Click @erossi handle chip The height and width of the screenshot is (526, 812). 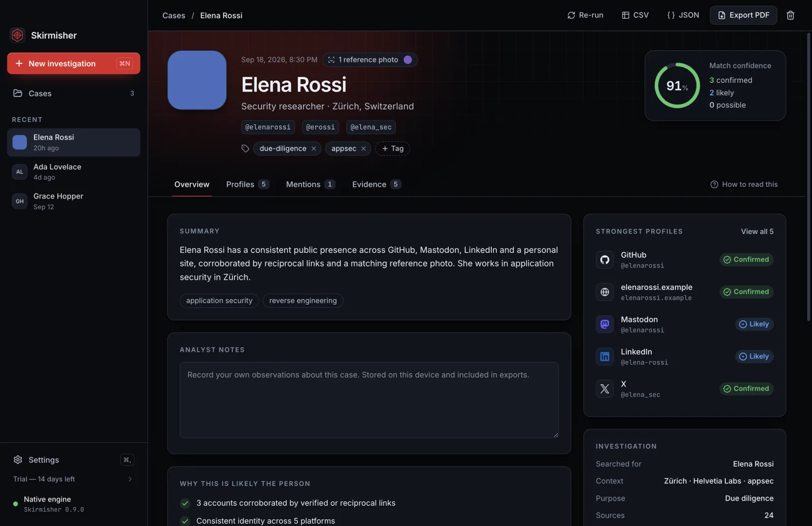[320, 127]
